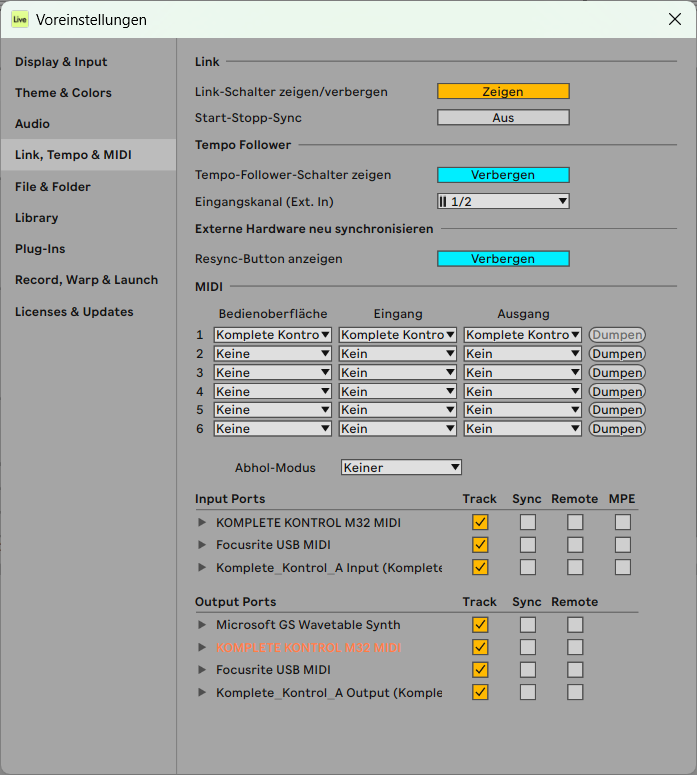Open the Eingangskanal (Ext. In) 1/2 dropdown
697x775 pixels.
click(503, 202)
